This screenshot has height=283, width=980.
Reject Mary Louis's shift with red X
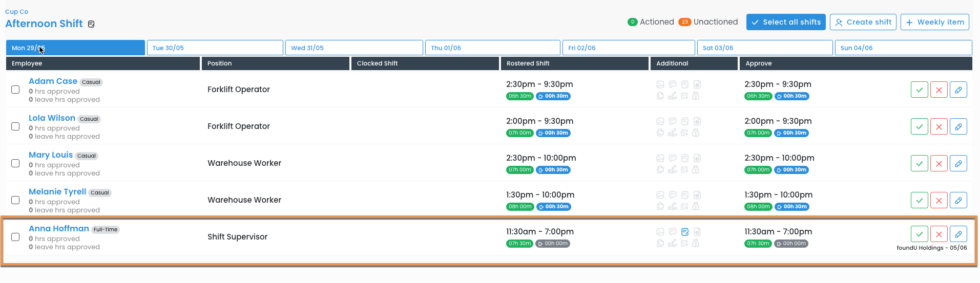click(939, 163)
